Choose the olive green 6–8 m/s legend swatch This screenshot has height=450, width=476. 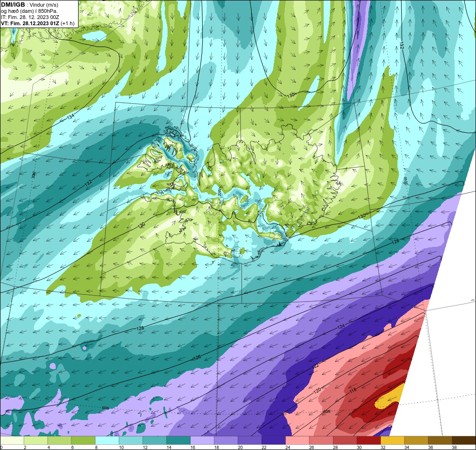click(83, 440)
